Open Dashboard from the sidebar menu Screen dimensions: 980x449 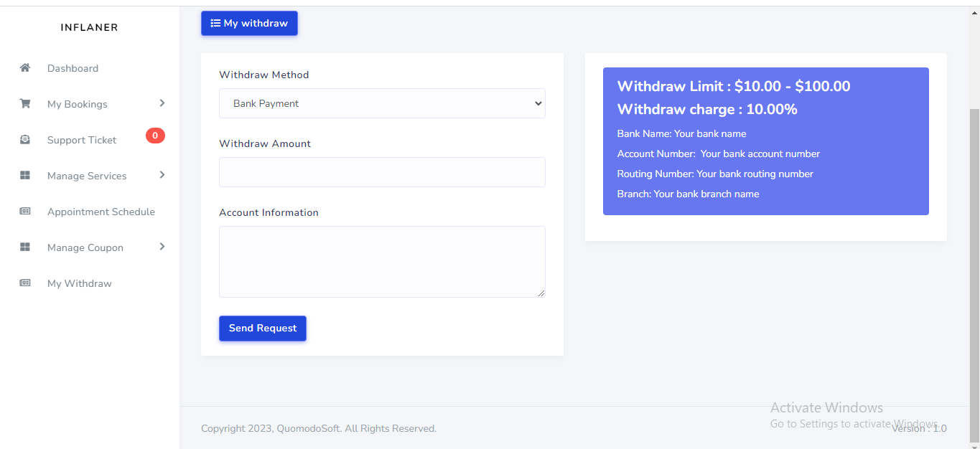coord(73,68)
